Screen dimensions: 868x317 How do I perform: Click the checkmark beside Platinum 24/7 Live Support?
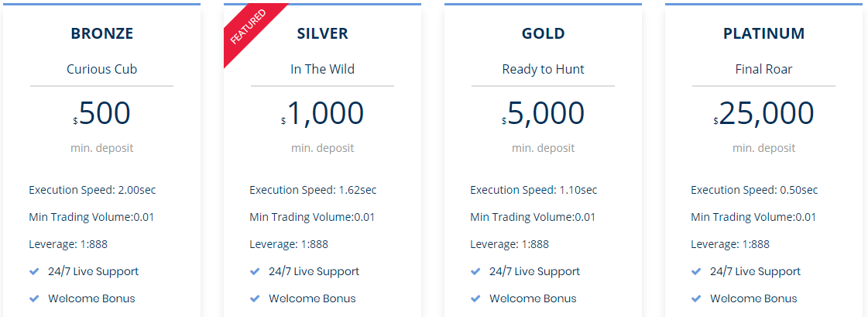tap(696, 271)
